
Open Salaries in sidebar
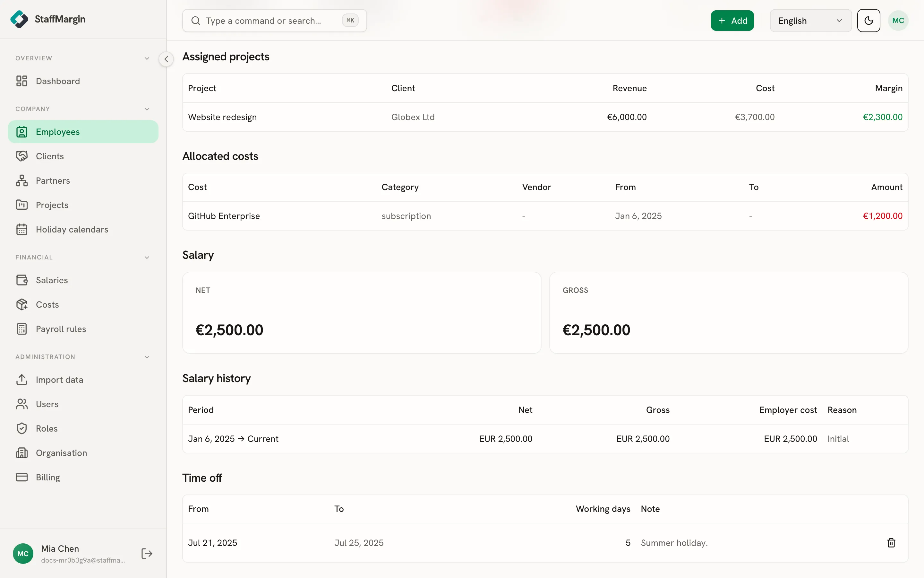pos(83,280)
